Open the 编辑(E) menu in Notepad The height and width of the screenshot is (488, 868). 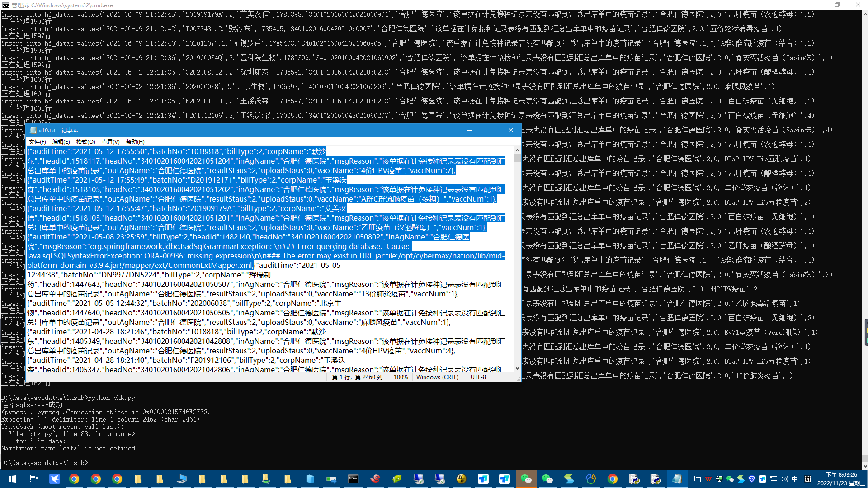(x=61, y=142)
